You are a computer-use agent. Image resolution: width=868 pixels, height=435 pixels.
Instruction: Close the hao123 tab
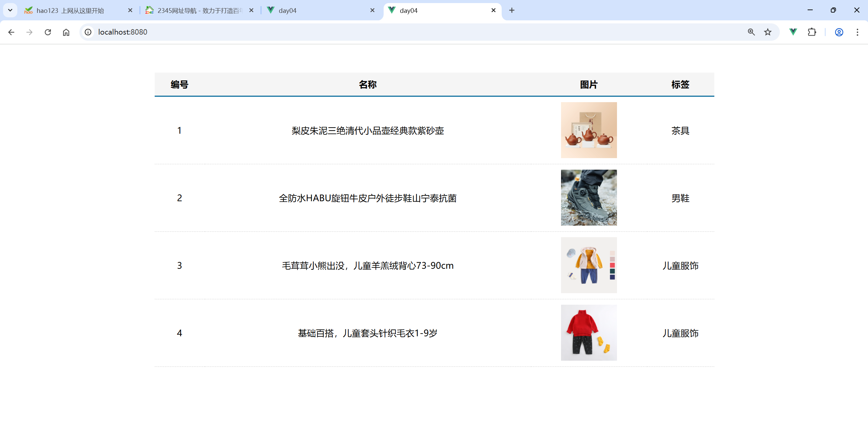pos(130,11)
